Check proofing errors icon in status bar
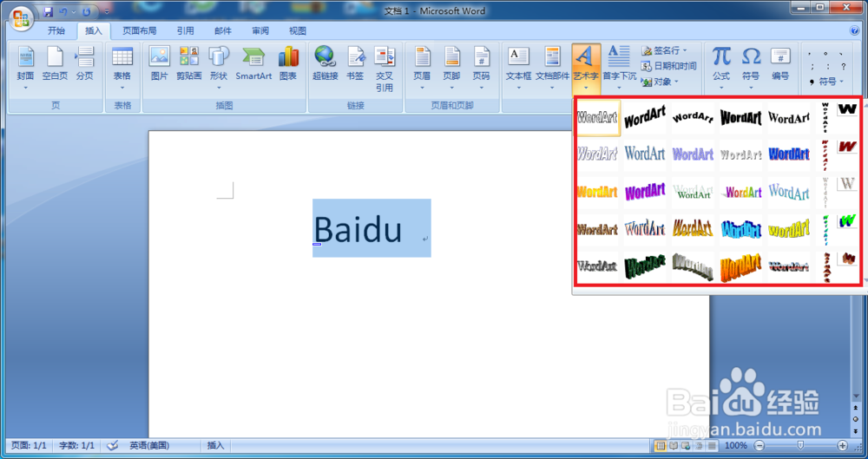 112,445
